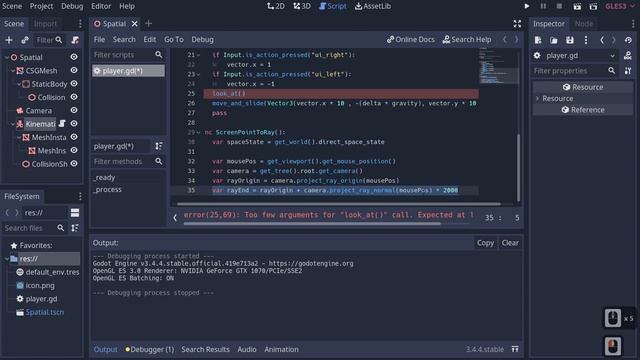The height and width of the screenshot is (360, 640).
Task: Toggle distraction-free mode in script editor
Action: pos(517,24)
